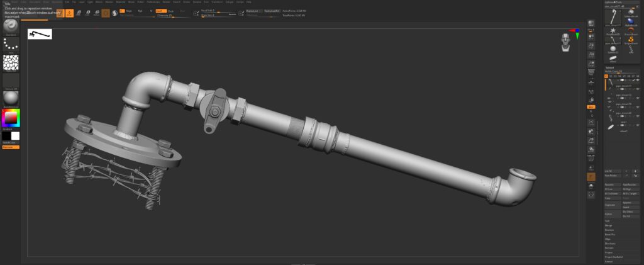Image resolution: width=644 pixels, height=265 pixels.
Task: Click the New Folder button
Action: click(612, 176)
